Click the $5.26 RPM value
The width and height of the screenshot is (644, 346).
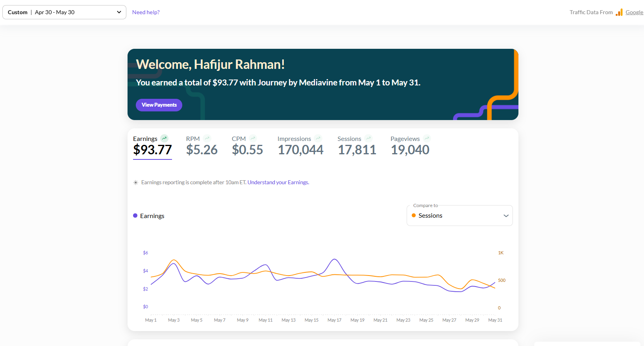pyautogui.click(x=202, y=150)
